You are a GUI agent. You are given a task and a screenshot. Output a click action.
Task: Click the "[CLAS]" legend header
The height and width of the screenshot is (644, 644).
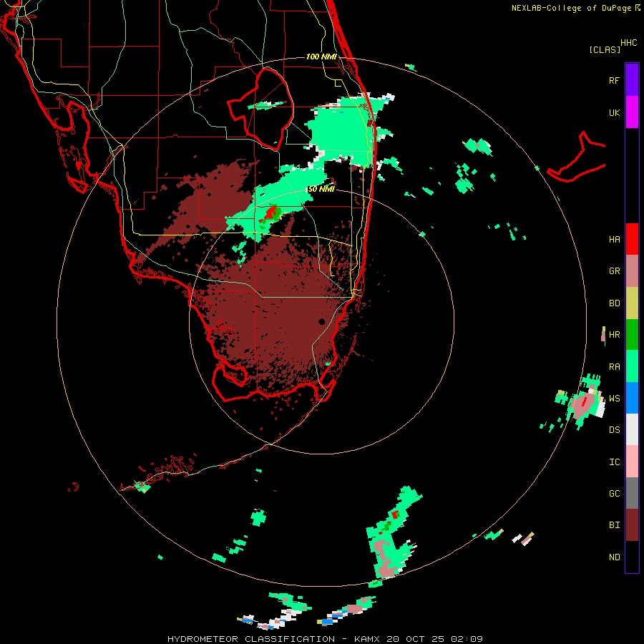[x=605, y=49]
